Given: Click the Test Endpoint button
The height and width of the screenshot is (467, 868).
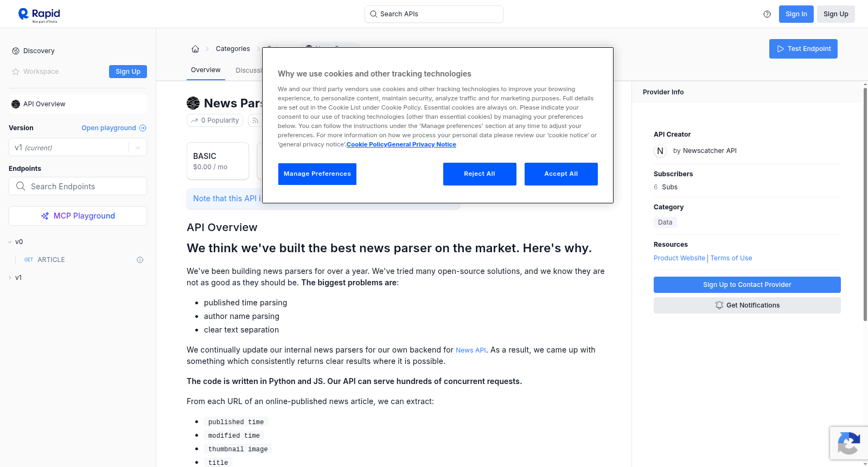Looking at the screenshot, I should tap(803, 49).
